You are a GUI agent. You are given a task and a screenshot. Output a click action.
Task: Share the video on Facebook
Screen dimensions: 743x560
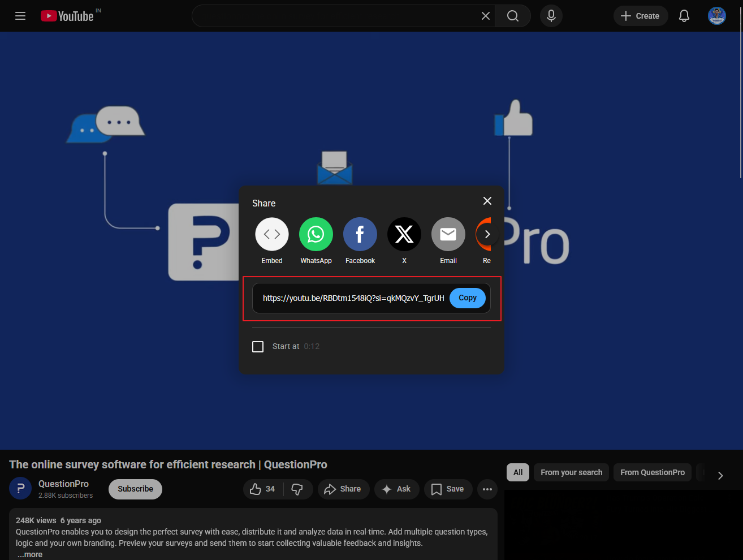coord(360,241)
